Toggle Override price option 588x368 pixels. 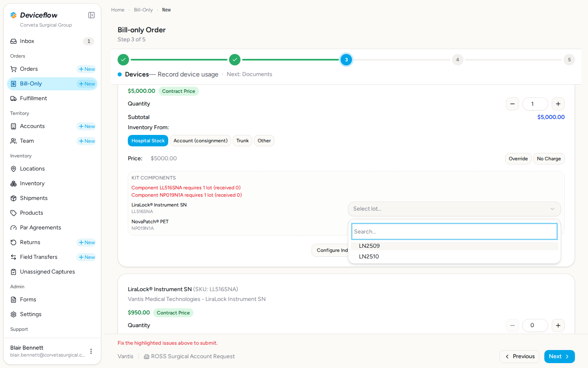pyautogui.click(x=518, y=159)
